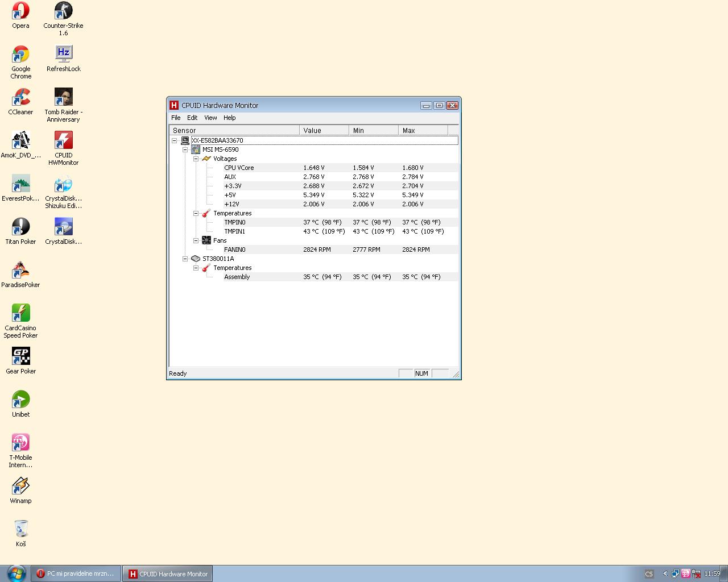Open the Windows Start menu
Screen dimensions: 728x582
point(15,573)
